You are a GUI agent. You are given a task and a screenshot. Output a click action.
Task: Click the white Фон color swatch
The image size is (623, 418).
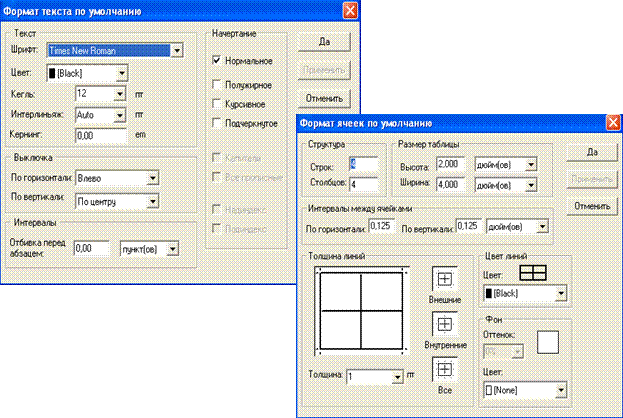(547, 344)
